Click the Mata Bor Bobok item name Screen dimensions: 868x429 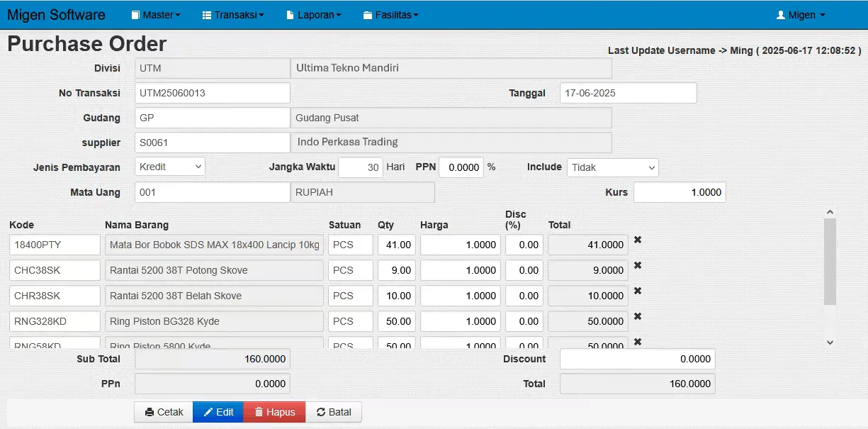pyautogui.click(x=214, y=245)
